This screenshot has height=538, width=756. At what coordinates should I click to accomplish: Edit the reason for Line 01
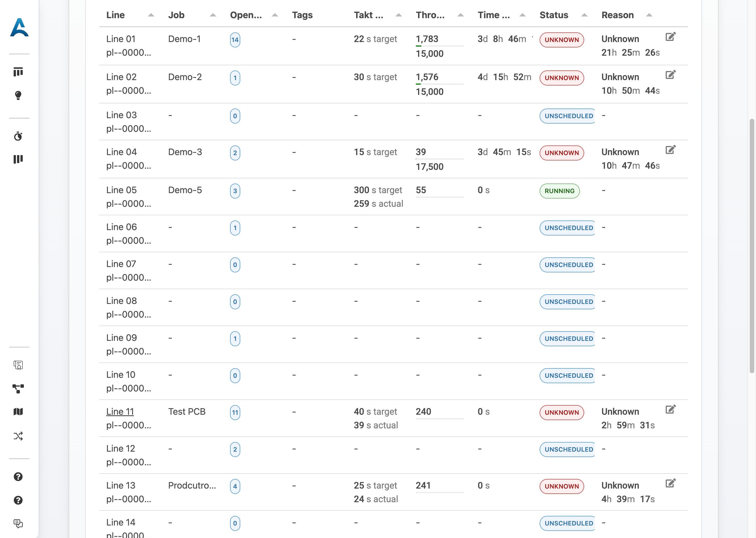pos(670,37)
